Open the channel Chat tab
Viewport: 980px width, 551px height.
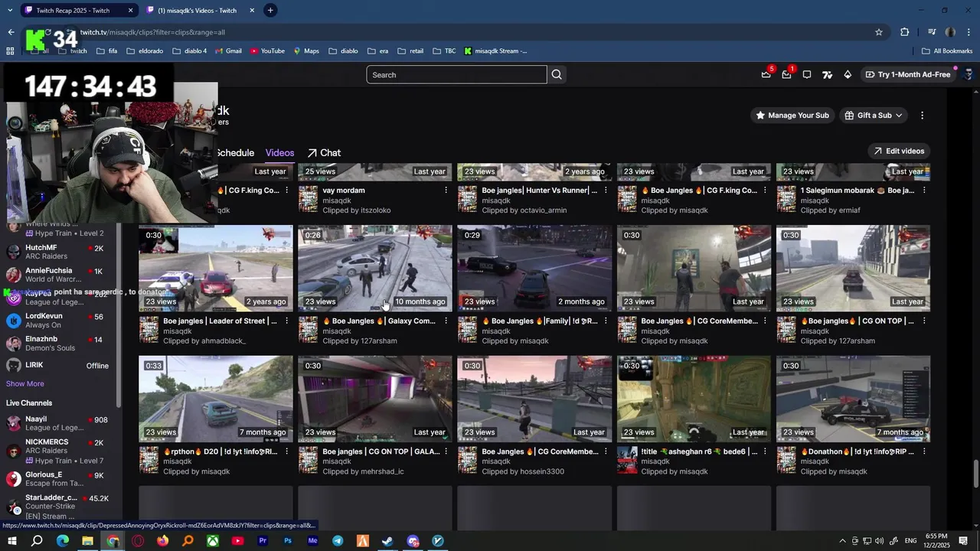tap(324, 153)
